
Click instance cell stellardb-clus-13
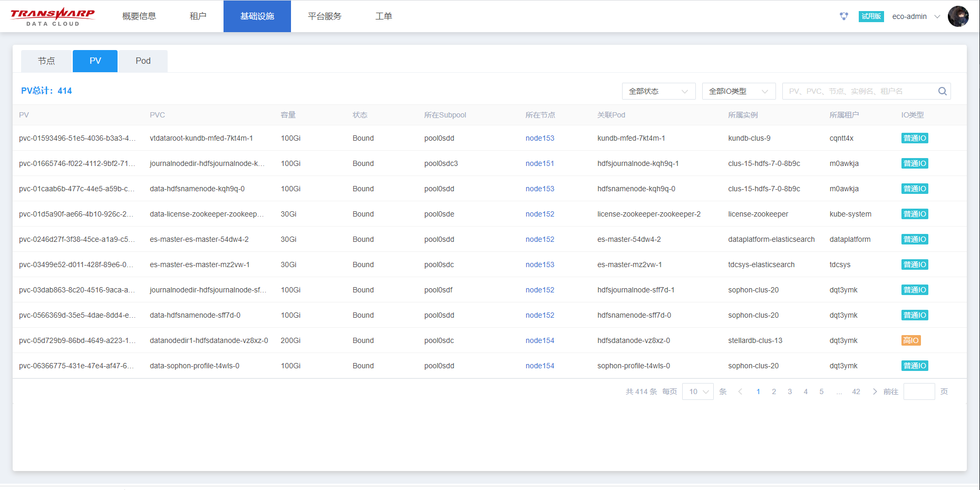click(755, 340)
